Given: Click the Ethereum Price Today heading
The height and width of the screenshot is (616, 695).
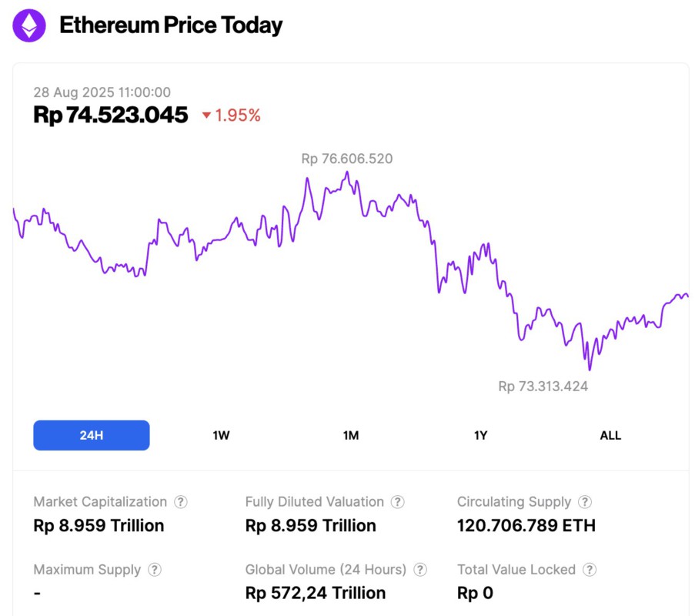Looking at the screenshot, I should 172,25.
